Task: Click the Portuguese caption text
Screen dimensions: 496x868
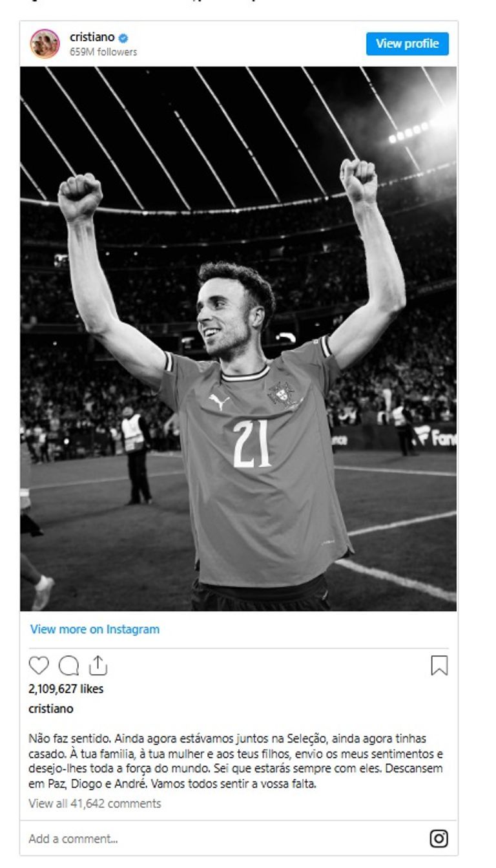Action: coord(236,761)
